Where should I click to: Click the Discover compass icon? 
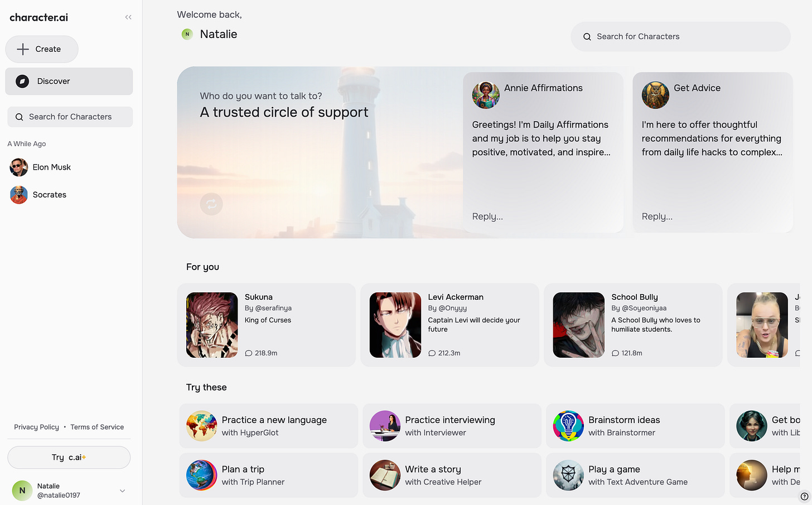click(x=22, y=81)
